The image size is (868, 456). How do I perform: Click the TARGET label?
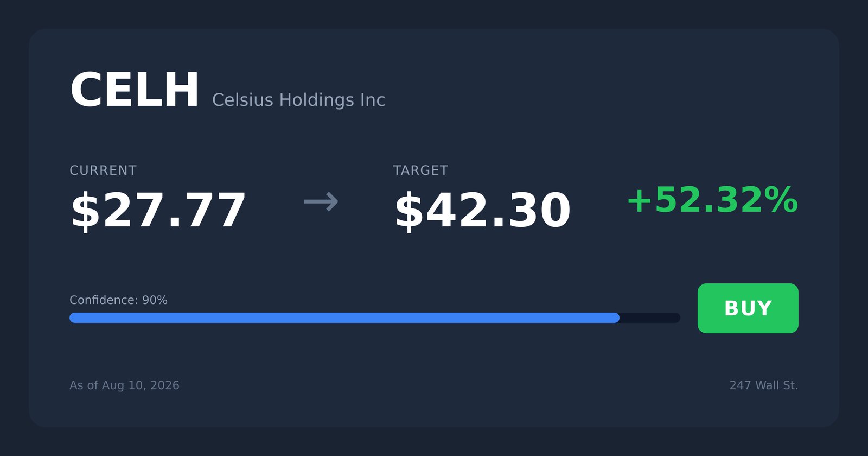coord(420,170)
